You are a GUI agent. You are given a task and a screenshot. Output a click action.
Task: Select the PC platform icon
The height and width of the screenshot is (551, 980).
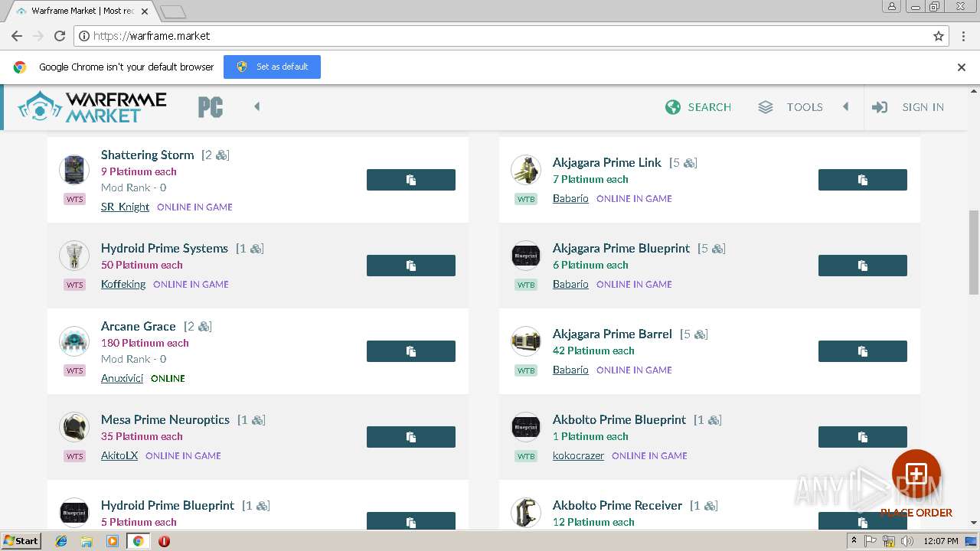pos(211,107)
